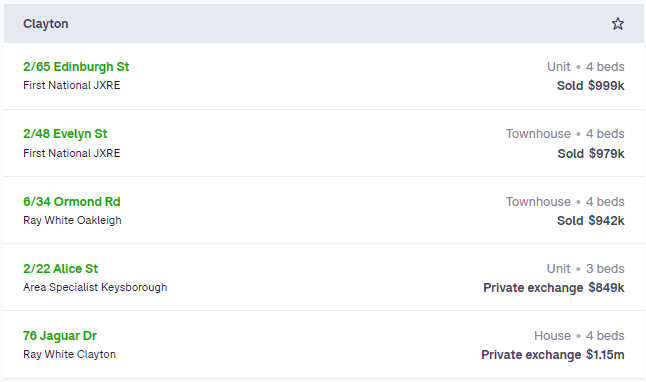Click Ray White Clayton agency name
The height and width of the screenshot is (382, 646).
pos(69,354)
